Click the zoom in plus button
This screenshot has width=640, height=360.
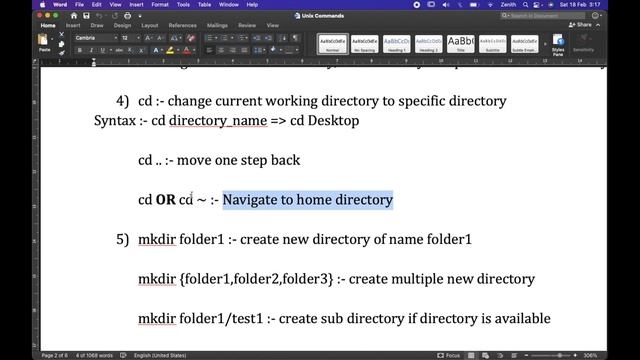pyautogui.click(x=575, y=356)
